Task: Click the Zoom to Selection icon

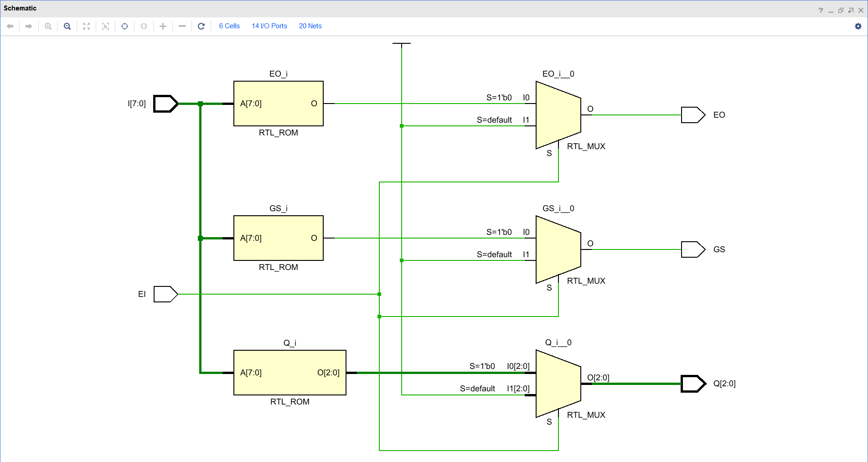Action: (105, 26)
